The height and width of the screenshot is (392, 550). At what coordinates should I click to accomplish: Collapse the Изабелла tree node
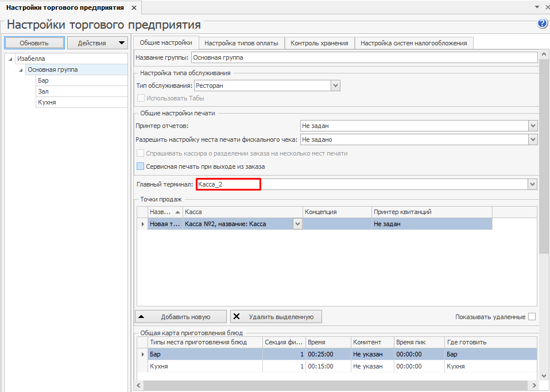[11, 59]
